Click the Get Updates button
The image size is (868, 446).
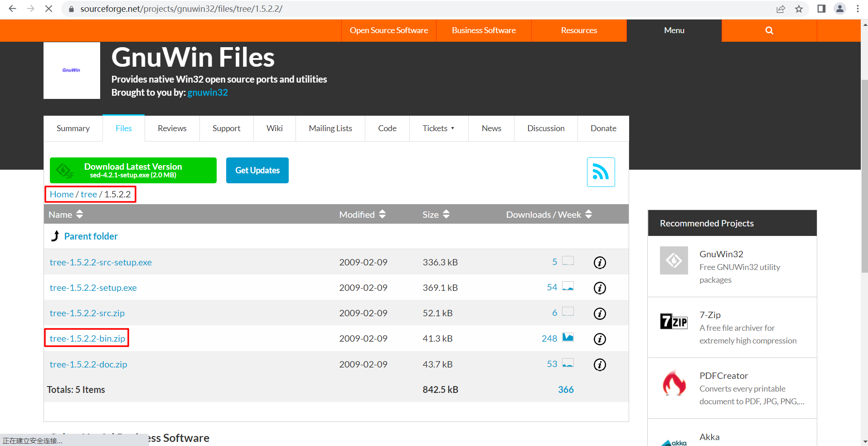pos(257,170)
